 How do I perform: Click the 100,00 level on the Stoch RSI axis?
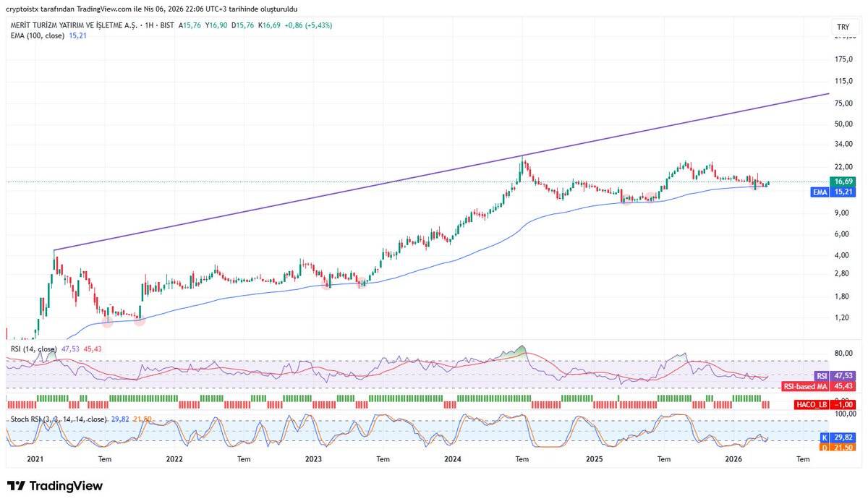pyautogui.click(x=844, y=414)
